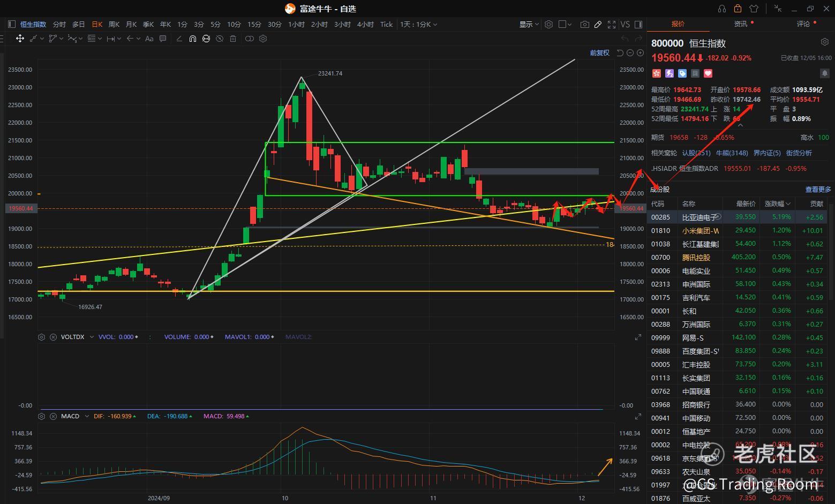Hide all drawings with the eye-slash icon

220,39
